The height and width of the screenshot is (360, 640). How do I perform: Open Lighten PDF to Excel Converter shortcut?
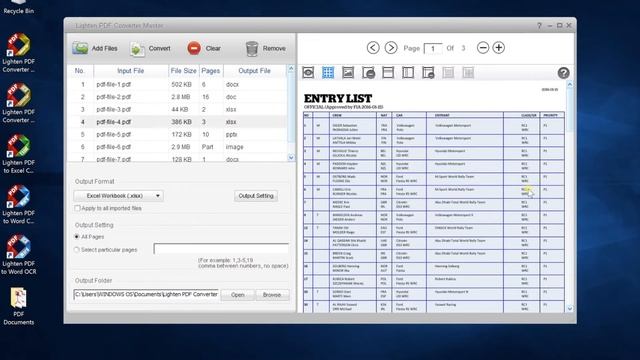point(18,154)
